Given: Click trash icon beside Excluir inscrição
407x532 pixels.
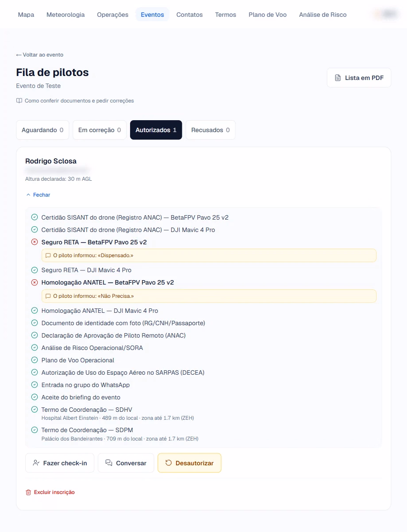Looking at the screenshot, I should coord(28,492).
